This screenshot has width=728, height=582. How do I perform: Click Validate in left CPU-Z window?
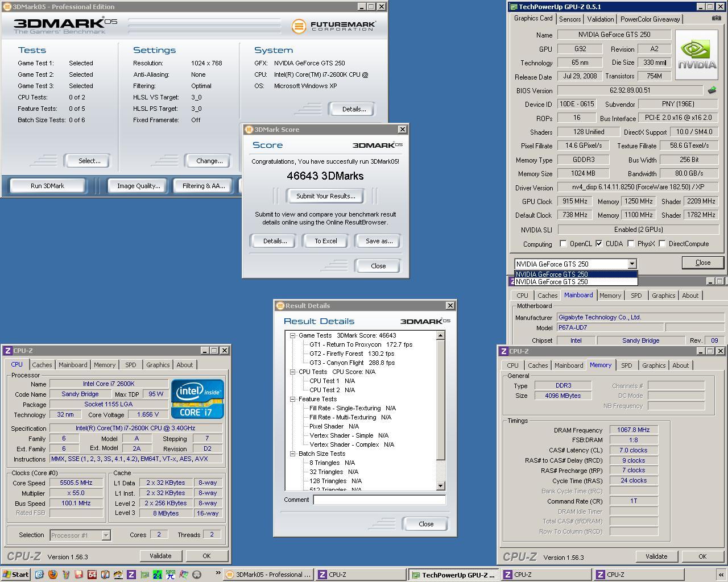point(160,556)
